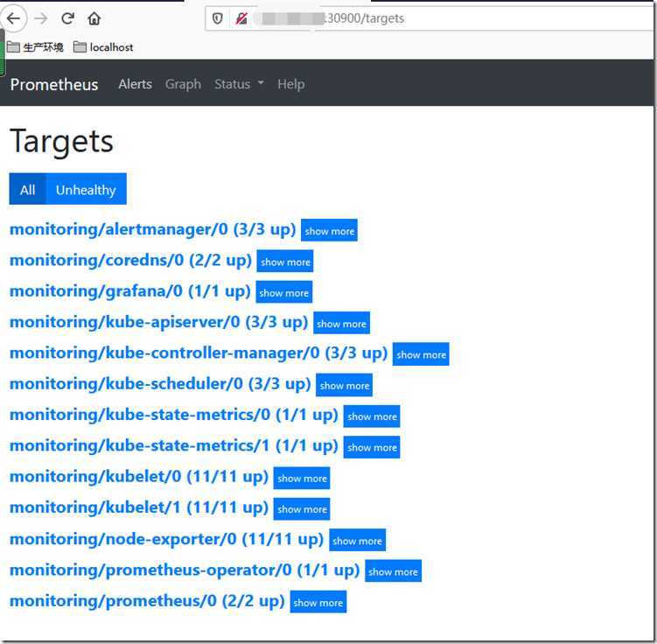Open monitoring/grafana/0 target link
Viewport: 657px width, 644px height.
click(129, 291)
